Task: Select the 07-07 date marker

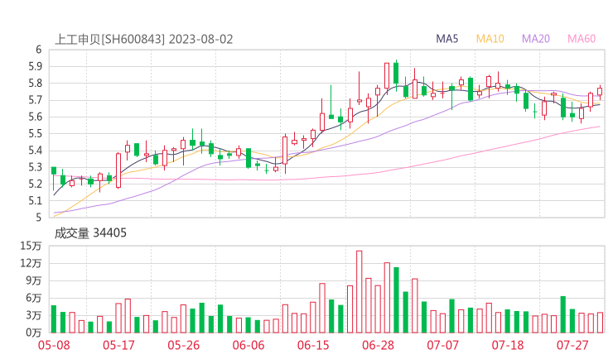Action: tap(442, 344)
